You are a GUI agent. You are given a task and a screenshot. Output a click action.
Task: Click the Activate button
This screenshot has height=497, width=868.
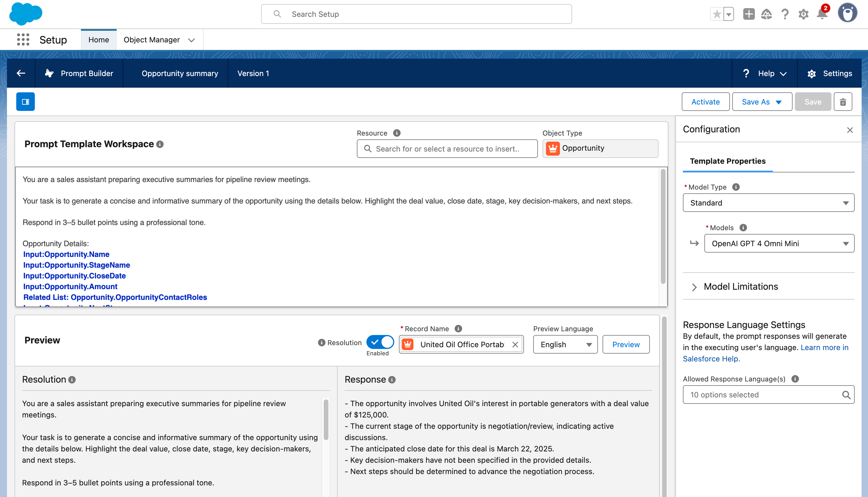click(705, 102)
